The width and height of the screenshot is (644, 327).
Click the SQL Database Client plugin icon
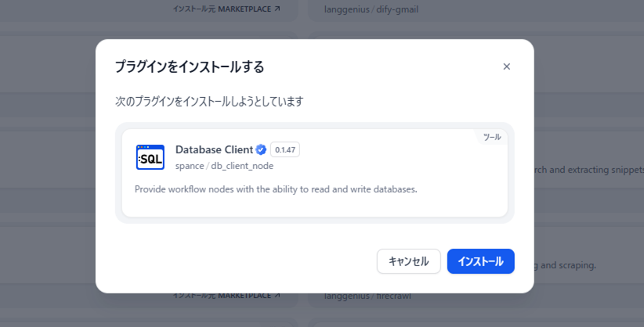pyautogui.click(x=150, y=157)
